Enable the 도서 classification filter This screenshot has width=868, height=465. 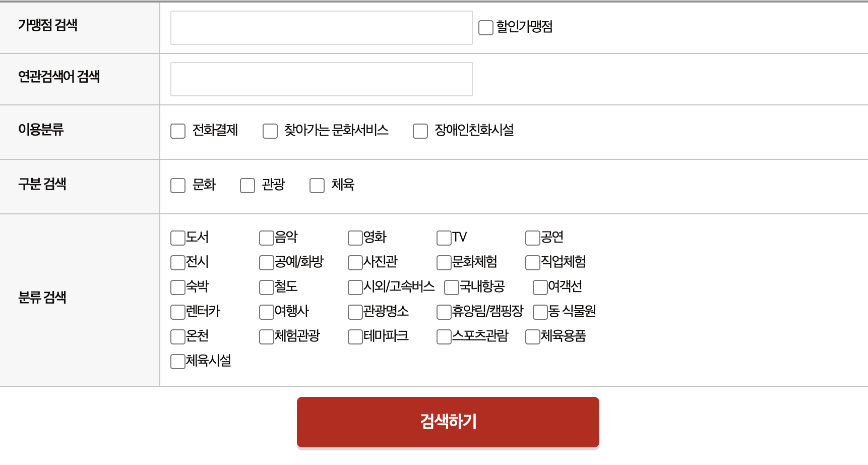point(177,238)
